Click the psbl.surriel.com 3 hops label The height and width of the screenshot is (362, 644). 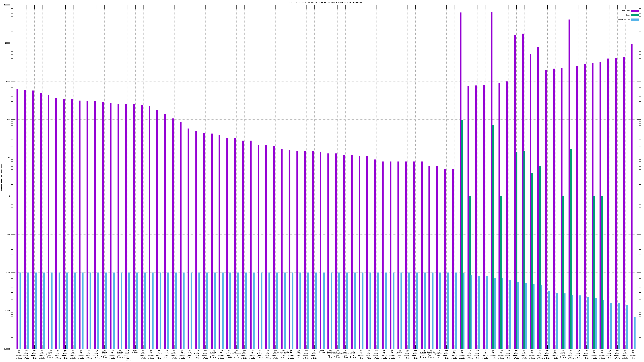[x=399, y=354]
